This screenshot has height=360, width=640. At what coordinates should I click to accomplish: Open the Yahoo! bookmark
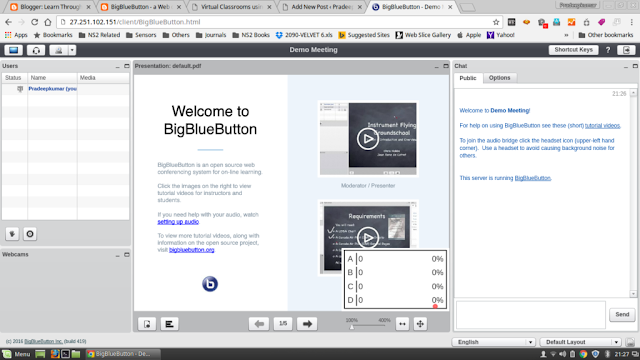pyautogui.click(x=500, y=35)
